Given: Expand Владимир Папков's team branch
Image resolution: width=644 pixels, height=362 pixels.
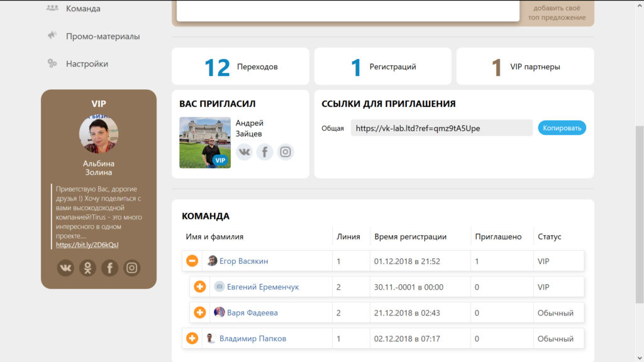Looking at the screenshot, I should tap(192, 339).
